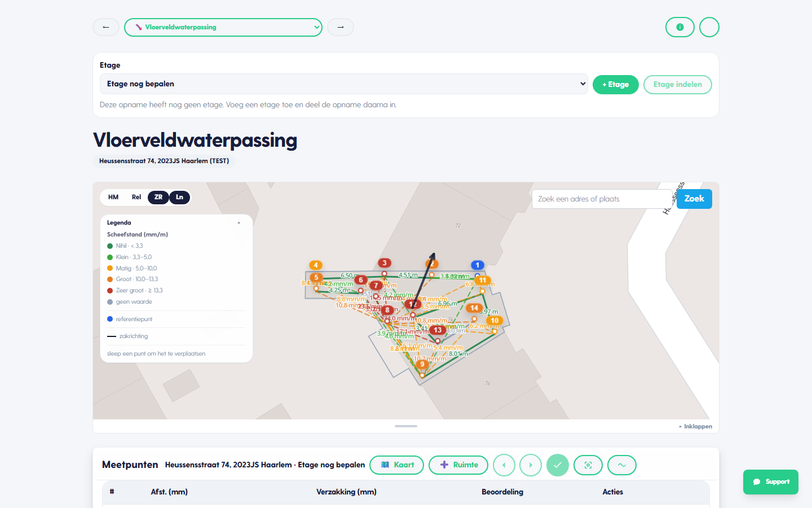Viewport: 812px width, 508px height.
Task: Toggle the Ln map mode
Action: coord(179,197)
